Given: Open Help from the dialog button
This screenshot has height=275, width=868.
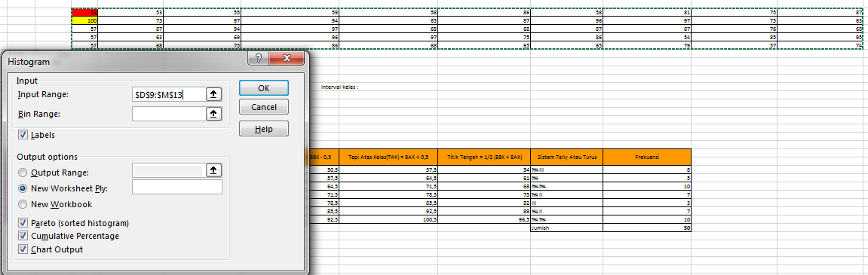Looking at the screenshot, I should pyautogui.click(x=264, y=128).
